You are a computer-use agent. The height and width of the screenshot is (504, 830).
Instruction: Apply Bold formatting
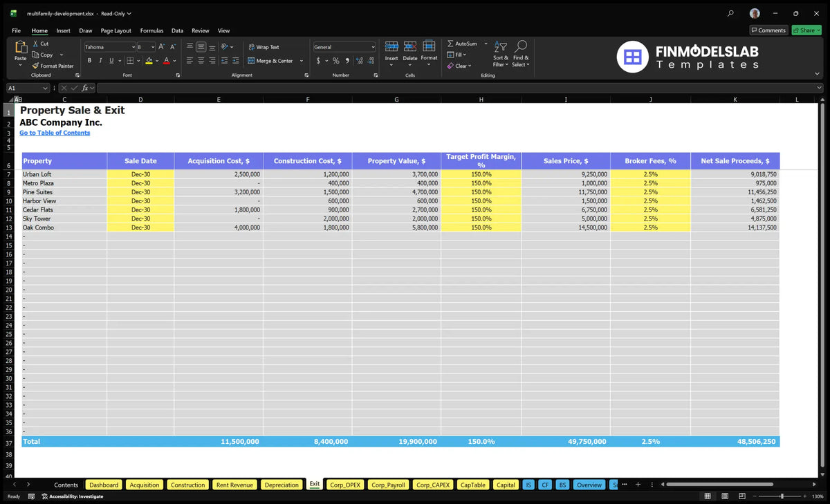tap(90, 61)
